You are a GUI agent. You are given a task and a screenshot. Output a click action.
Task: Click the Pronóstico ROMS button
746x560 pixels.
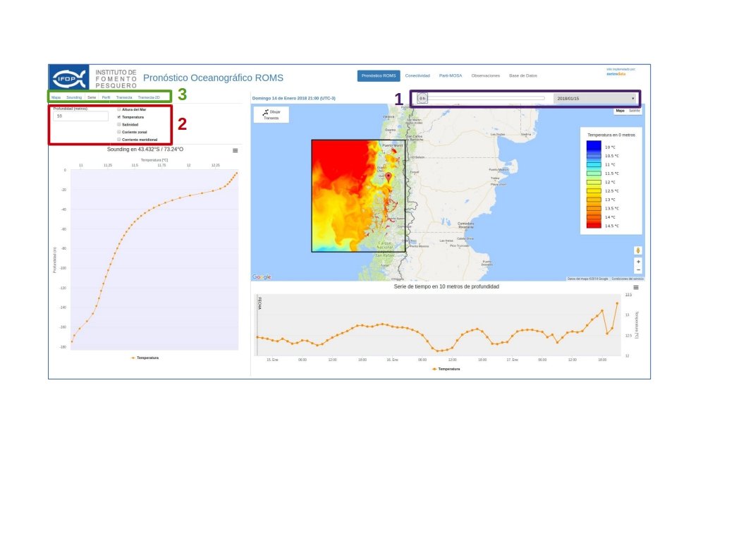(x=378, y=75)
